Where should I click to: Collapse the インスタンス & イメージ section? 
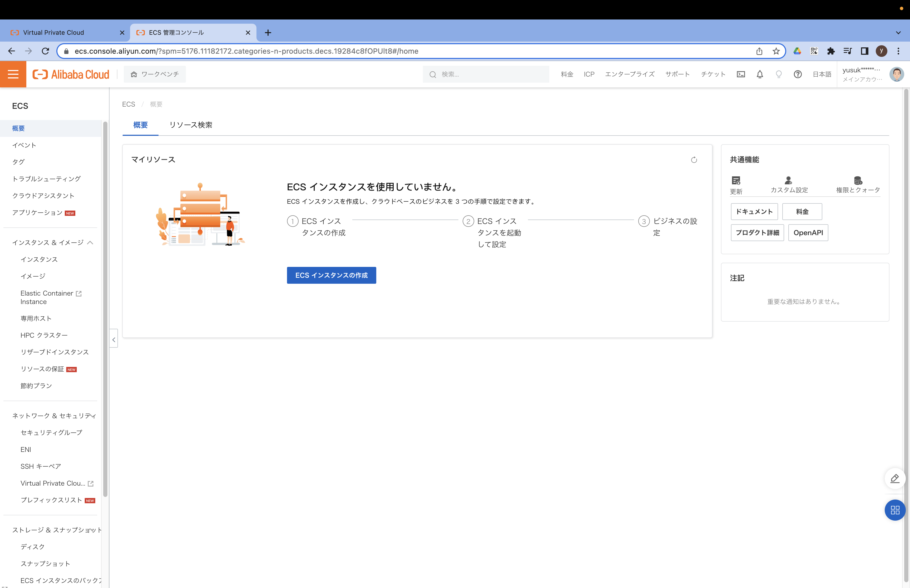[91, 242]
